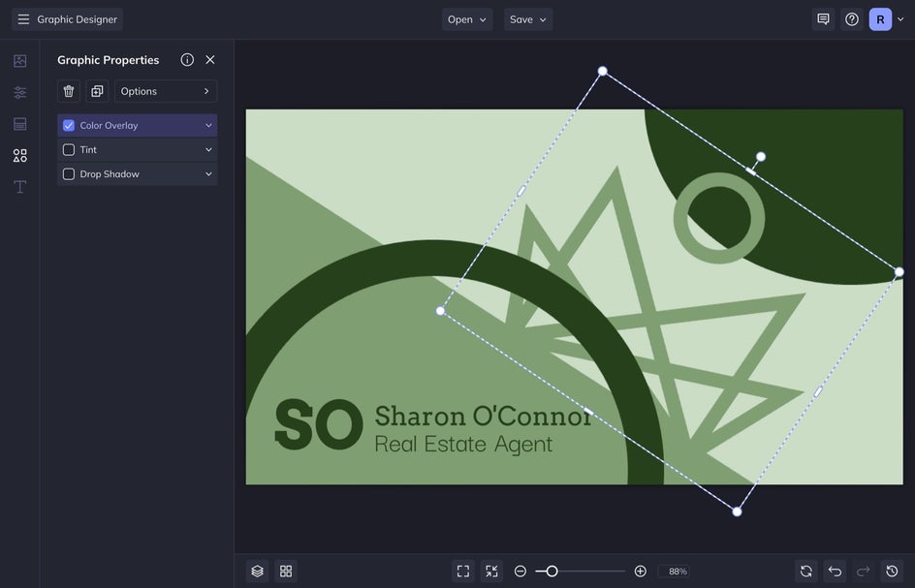The image size is (915, 588).
Task: Click the zoom slider handle
Action: [x=552, y=572]
